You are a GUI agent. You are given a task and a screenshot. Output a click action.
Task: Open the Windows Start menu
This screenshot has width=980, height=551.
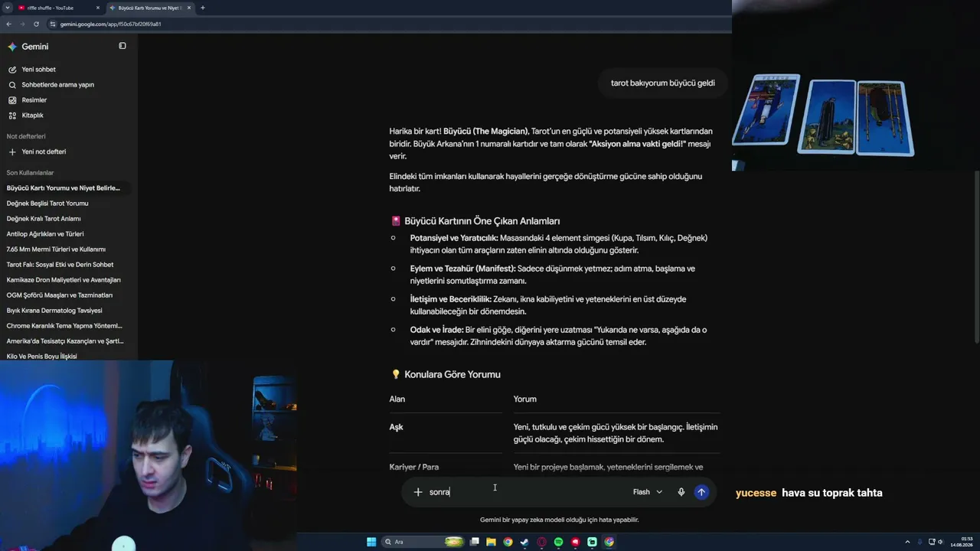click(371, 542)
